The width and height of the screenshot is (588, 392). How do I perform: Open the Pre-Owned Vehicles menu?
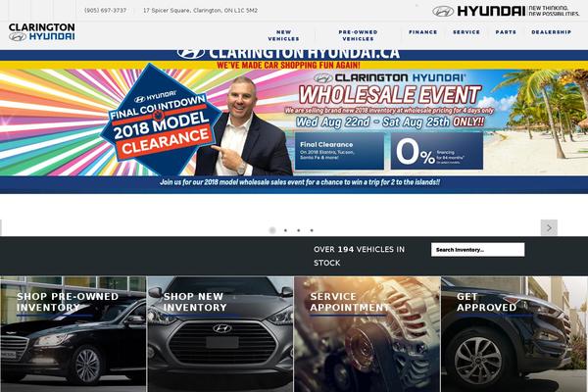tap(358, 35)
